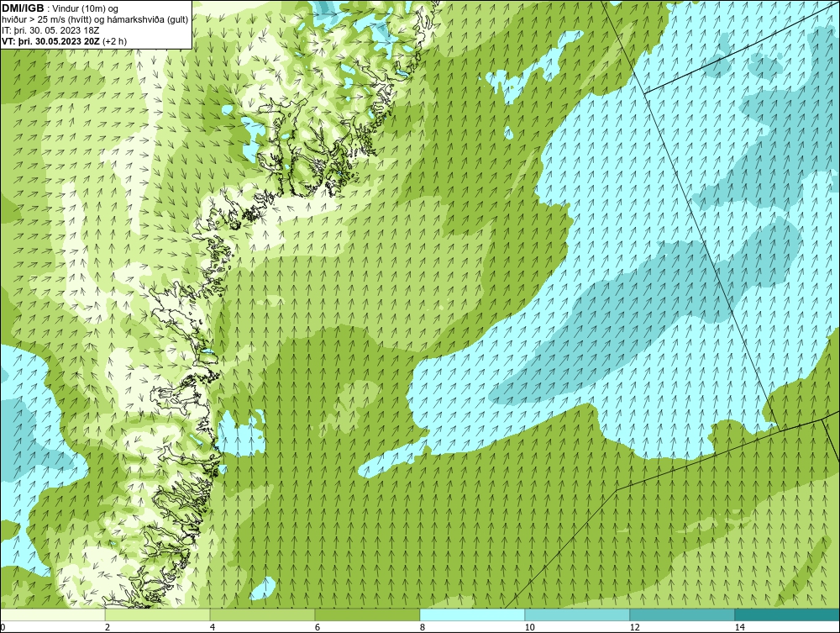Click the scale label 6
840x633 pixels.
[x=318, y=627]
